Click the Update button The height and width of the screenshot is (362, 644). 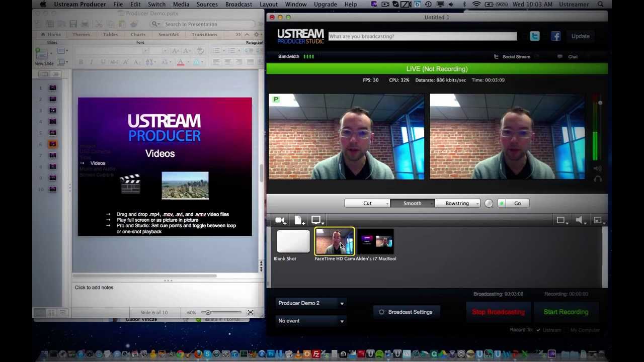pos(581,36)
